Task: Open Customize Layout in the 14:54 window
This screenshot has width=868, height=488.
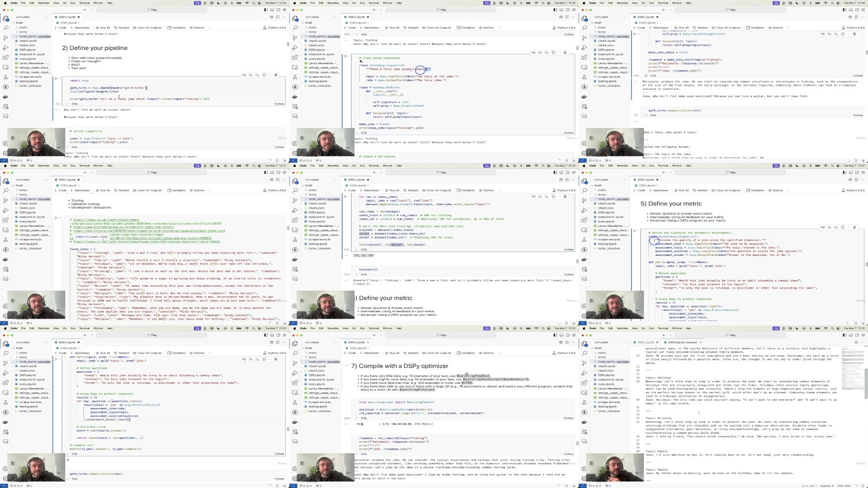Action: (x=574, y=172)
